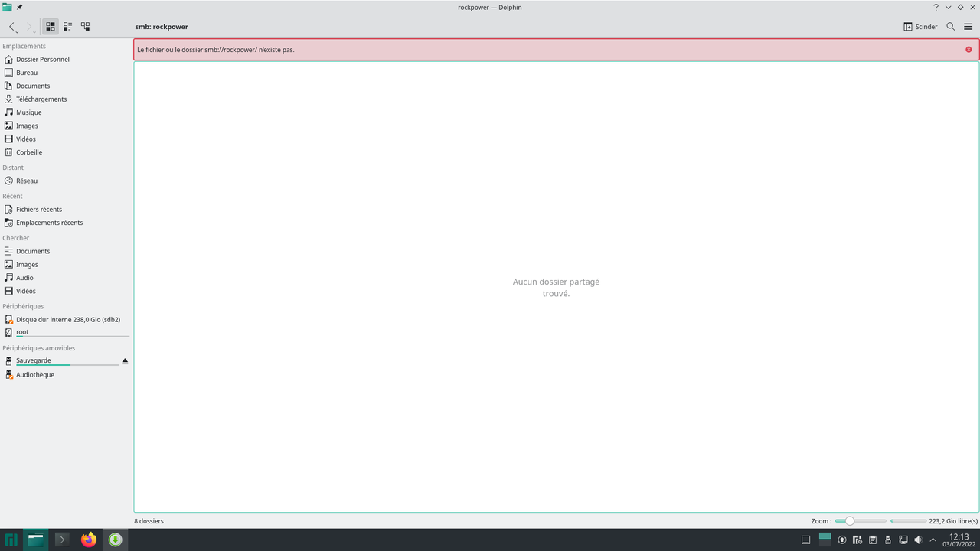The image size is (980, 551).
Task: Switch to Details view mode
Action: (x=85, y=27)
